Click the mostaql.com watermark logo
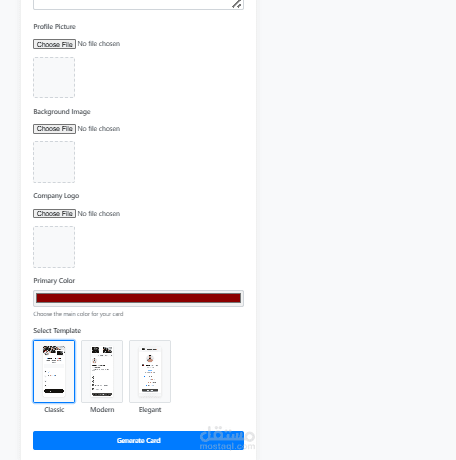 (227, 438)
